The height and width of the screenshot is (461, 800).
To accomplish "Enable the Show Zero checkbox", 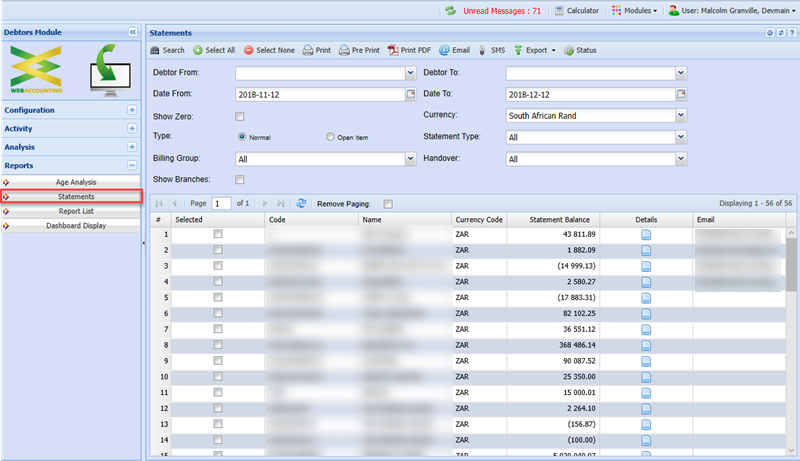I will click(x=239, y=116).
